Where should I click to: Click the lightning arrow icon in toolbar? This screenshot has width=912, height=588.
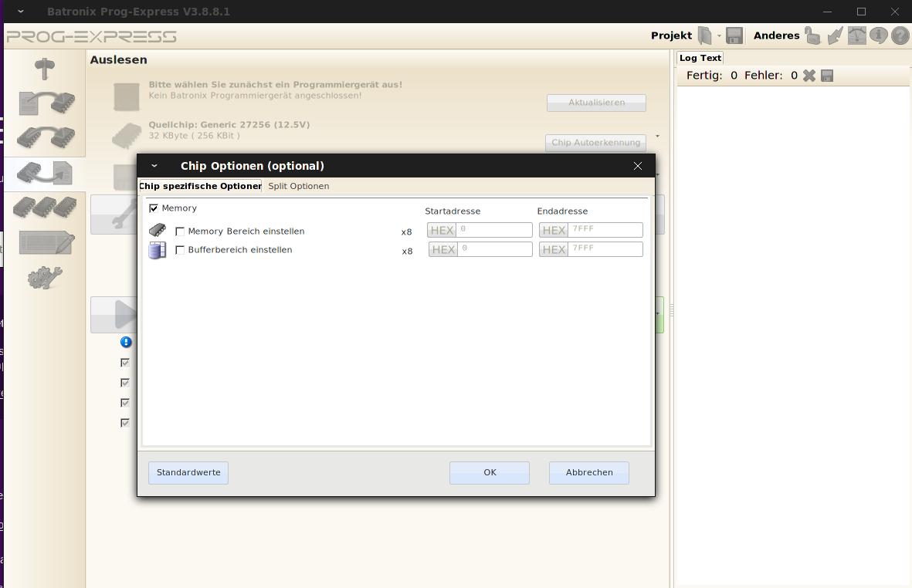coord(836,36)
